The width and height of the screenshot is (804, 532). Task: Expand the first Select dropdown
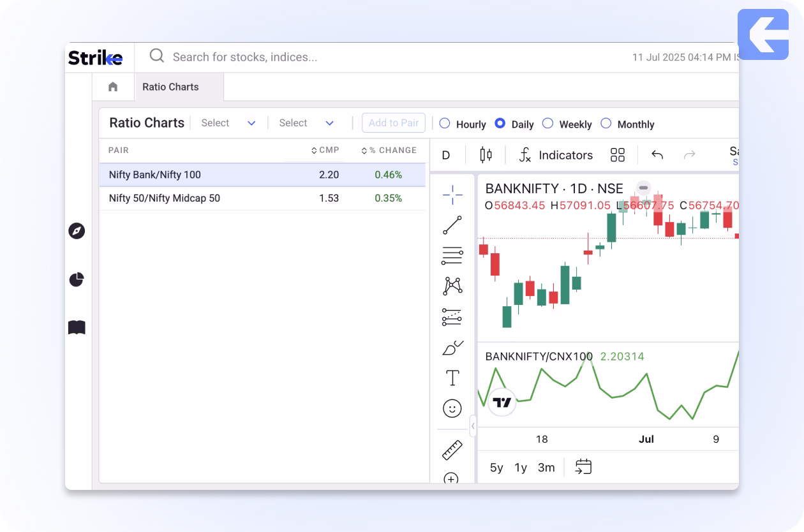tap(228, 123)
